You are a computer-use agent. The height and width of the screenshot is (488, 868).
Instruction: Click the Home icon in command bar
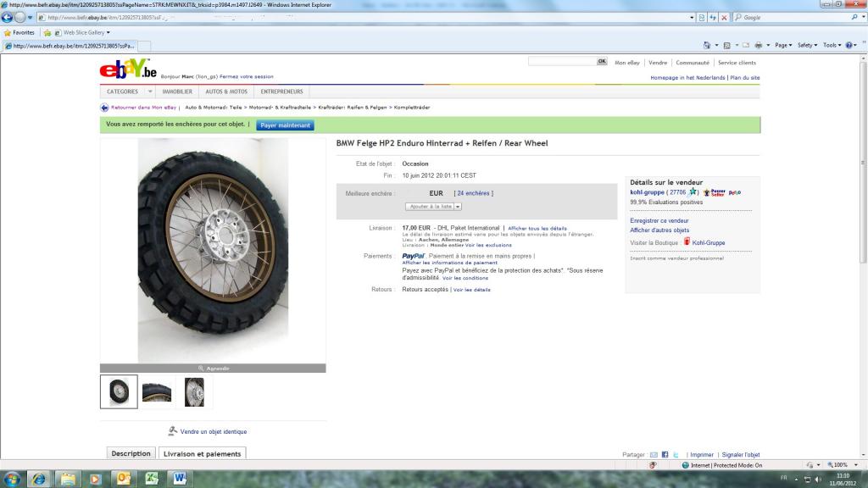click(707, 46)
